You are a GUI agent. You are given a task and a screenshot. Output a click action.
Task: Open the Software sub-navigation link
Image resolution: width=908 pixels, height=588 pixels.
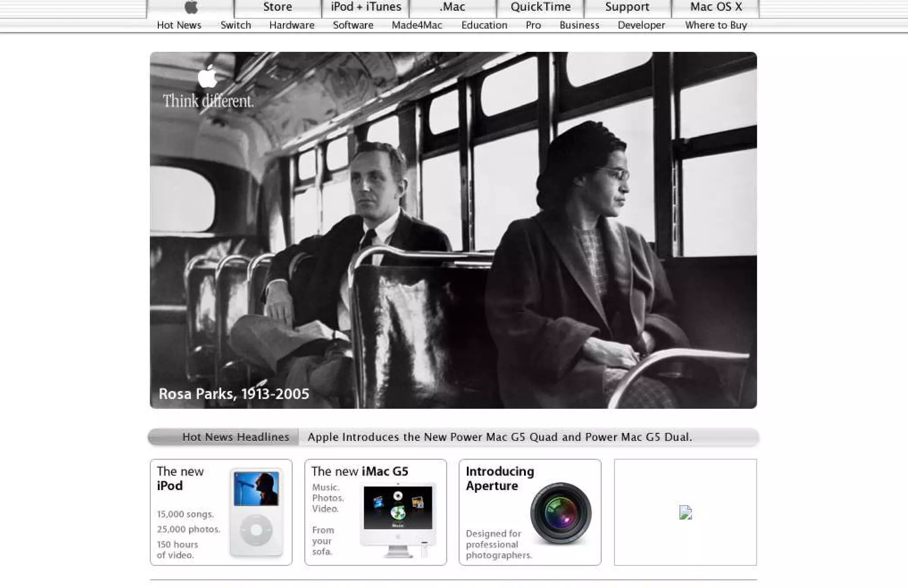353,25
